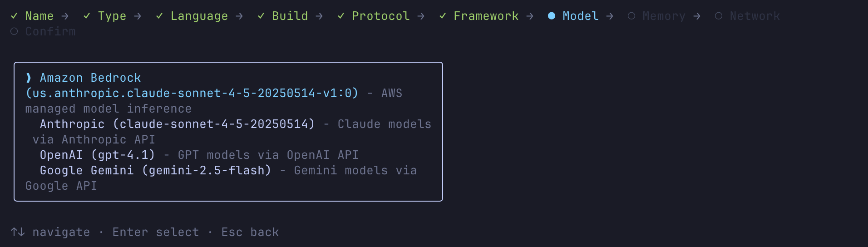Select the filled circle marking the Model step

(552, 16)
